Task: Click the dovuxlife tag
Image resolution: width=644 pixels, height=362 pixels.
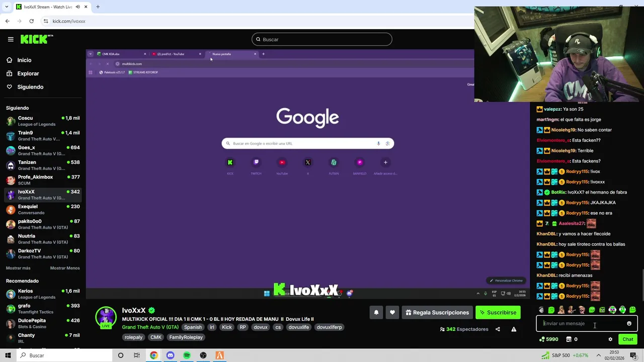Action: (299, 327)
